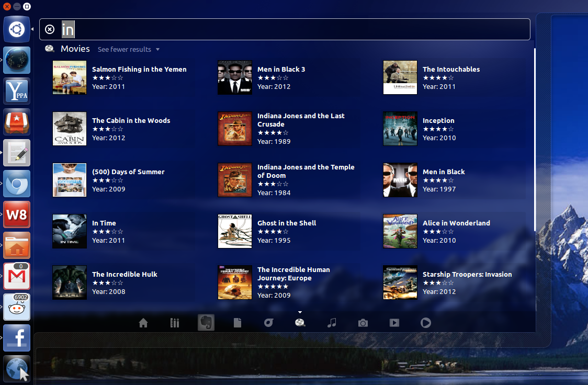Launch the W8 application icon
This screenshot has height=385, width=588.
point(17,214)
